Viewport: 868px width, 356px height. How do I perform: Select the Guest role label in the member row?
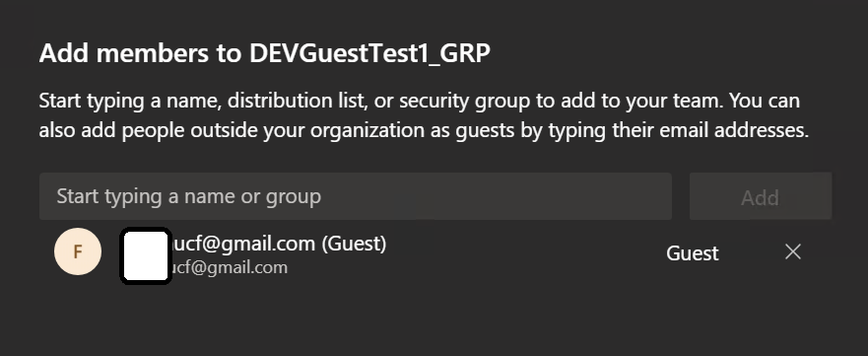click(x=692, y=253)
